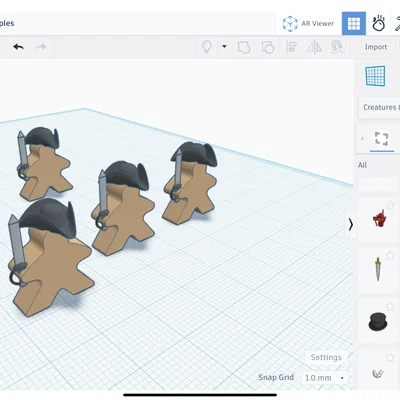Image resolution: width=400 pixels, height=400 pixels.
Task: Pick the sword shape
Action: [378, 269]
